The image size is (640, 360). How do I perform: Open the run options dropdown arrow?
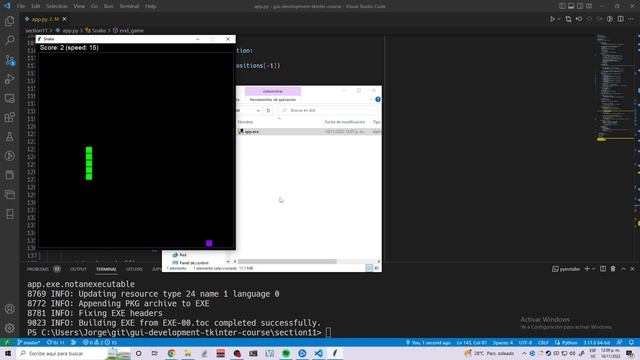(x=559, y=19)
